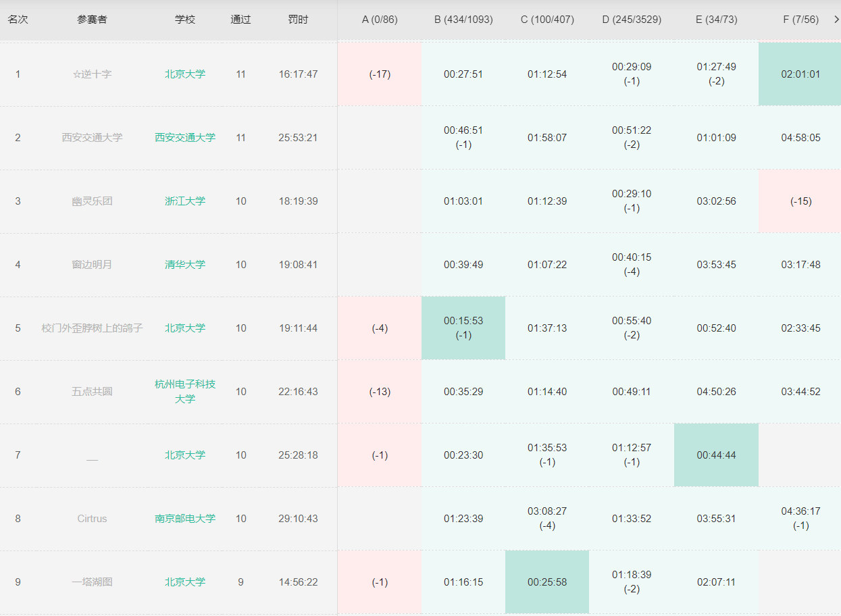Viewport: 841px width, 616px height.
Task: Click participant 校门外歪脖树上的鸽子
Action: click(92, 328)
